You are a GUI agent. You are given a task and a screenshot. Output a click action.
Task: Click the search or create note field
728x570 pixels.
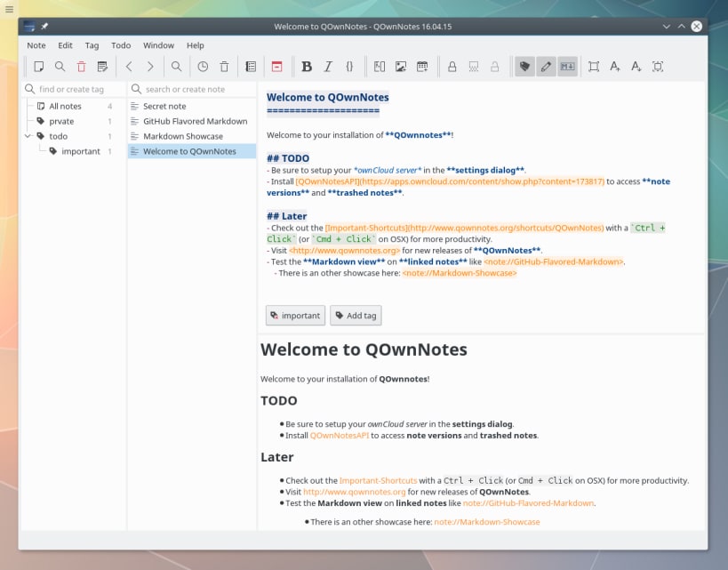click(x=192, y=89)
